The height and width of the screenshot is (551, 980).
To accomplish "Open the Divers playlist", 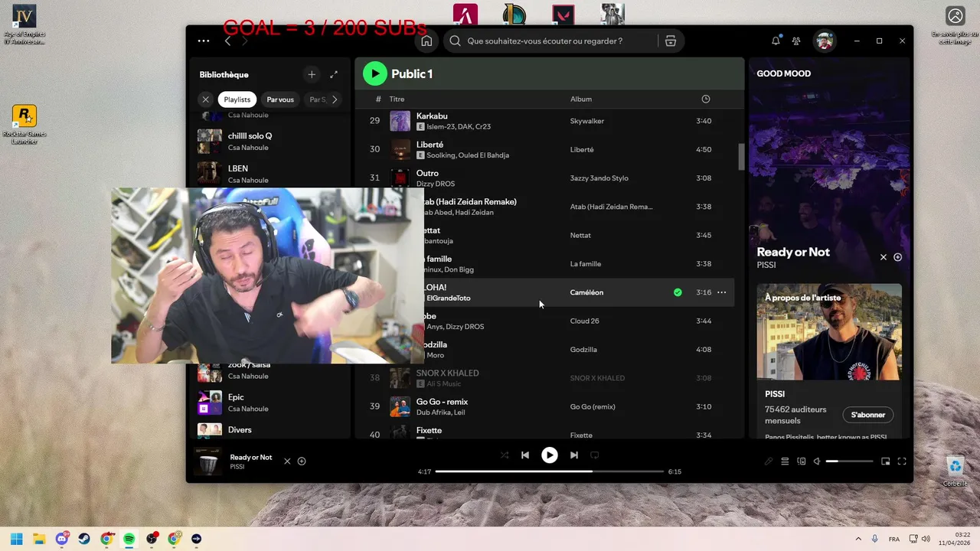I will click(269, 430).
